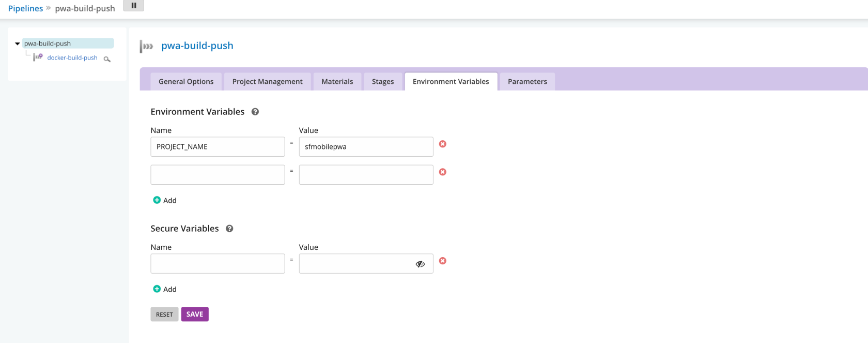The height and width of the screenshot is (343, 868).
Task: Add a new environment variable
Action: [165, 200]
